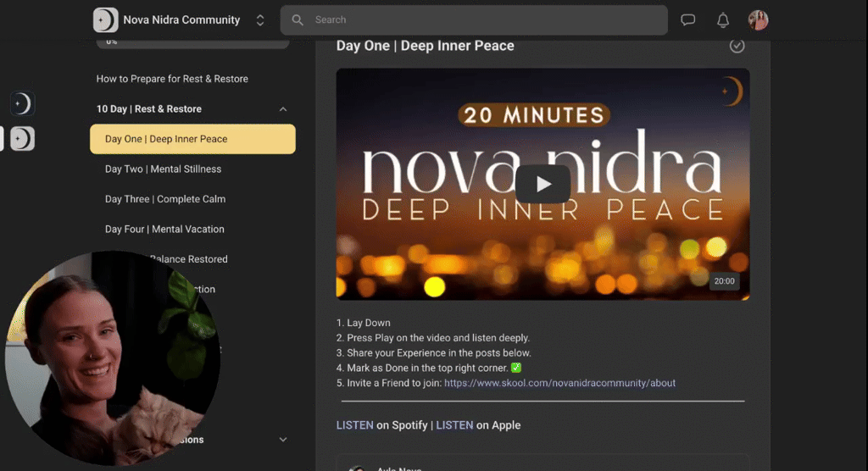Click LISTEN on Apple link
This screenshot has width=868, height=471.
(x=454, y=425)
